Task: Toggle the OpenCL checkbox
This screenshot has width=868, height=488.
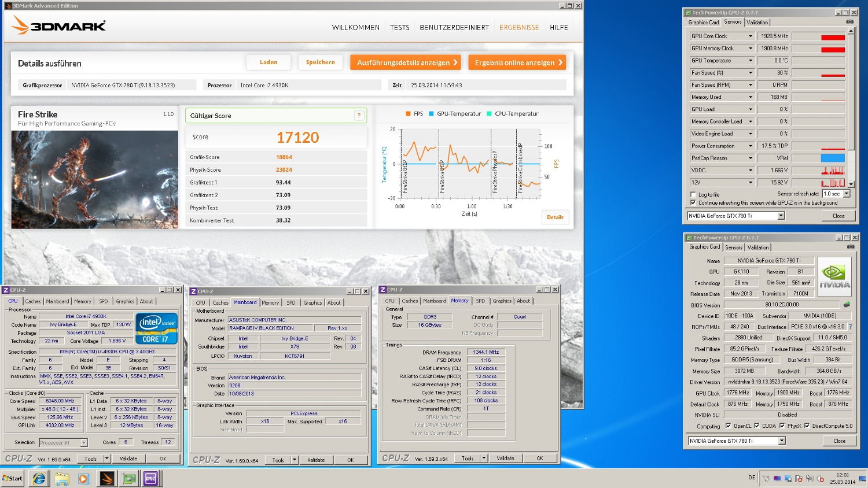Action: point(729,426)
